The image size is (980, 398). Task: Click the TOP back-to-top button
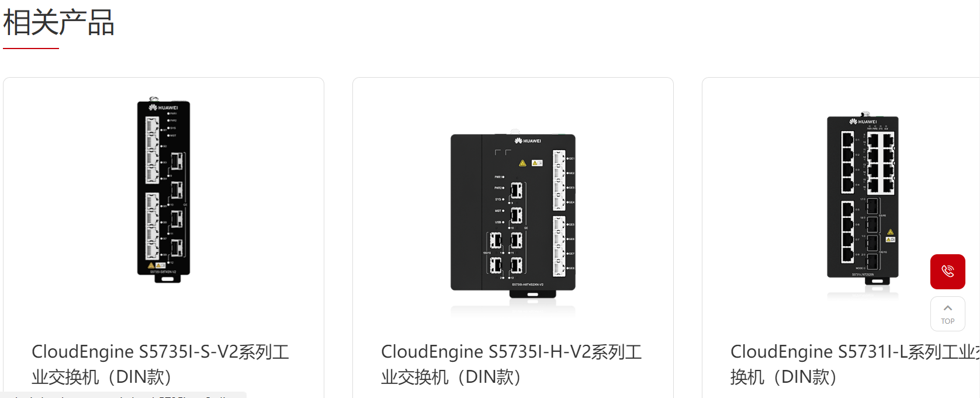point(947,314)
